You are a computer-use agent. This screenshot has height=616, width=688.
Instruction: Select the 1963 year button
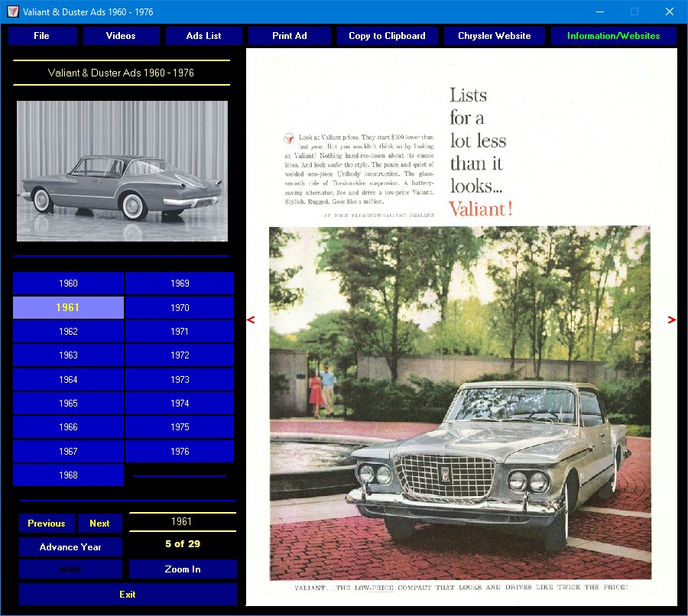(69, 355)
